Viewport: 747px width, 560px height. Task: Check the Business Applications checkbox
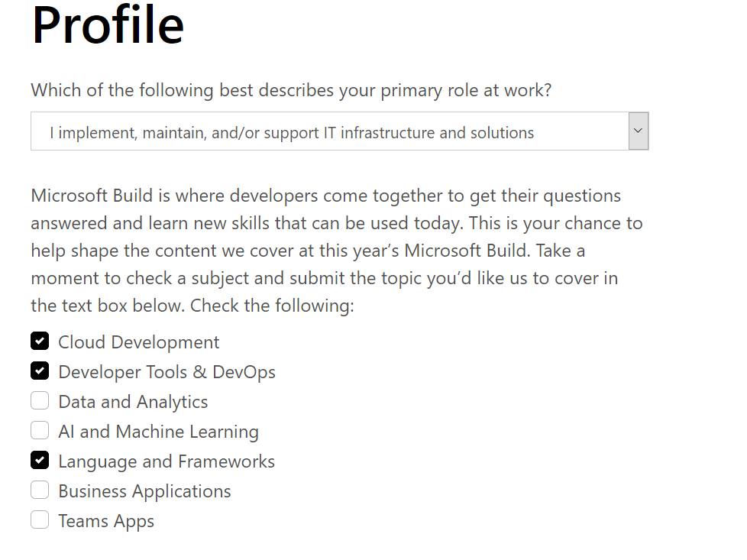[x=40, y=490]
